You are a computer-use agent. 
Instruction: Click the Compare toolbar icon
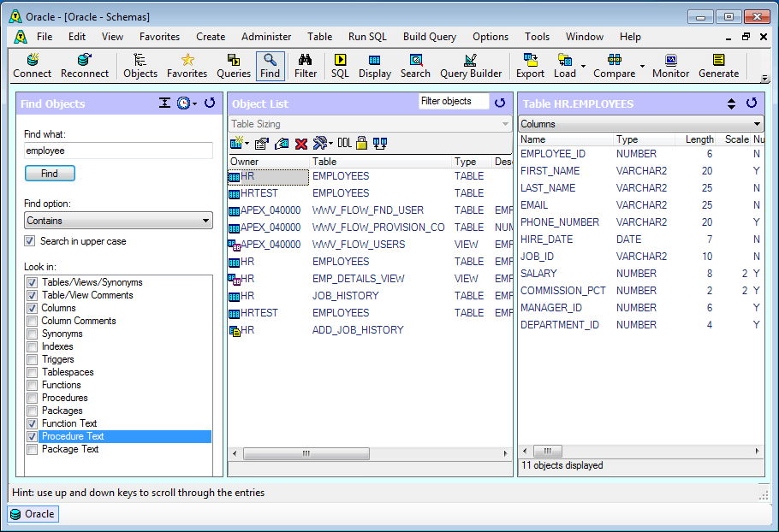pos(614,66)
